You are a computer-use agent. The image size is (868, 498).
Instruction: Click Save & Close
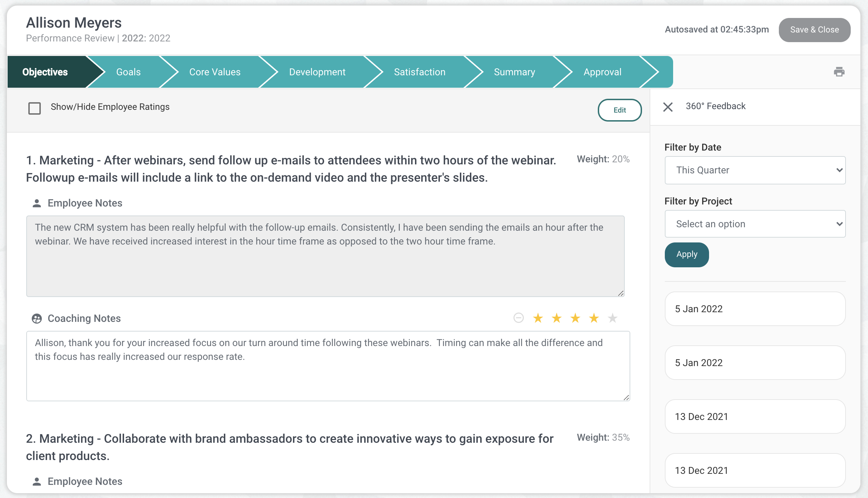pos(814,30)
